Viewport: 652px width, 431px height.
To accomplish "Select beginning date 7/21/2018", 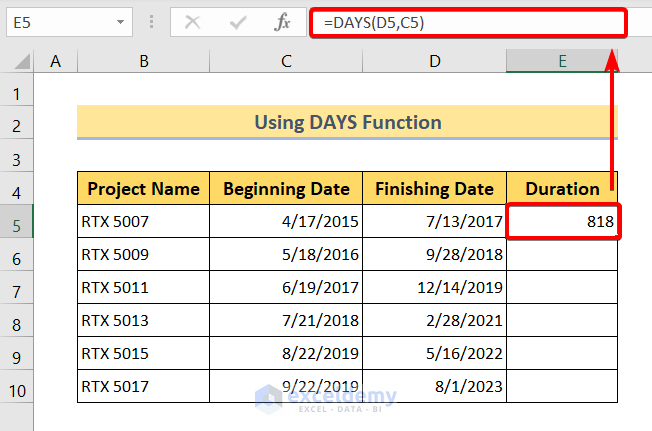I will [x=286, y=320].
